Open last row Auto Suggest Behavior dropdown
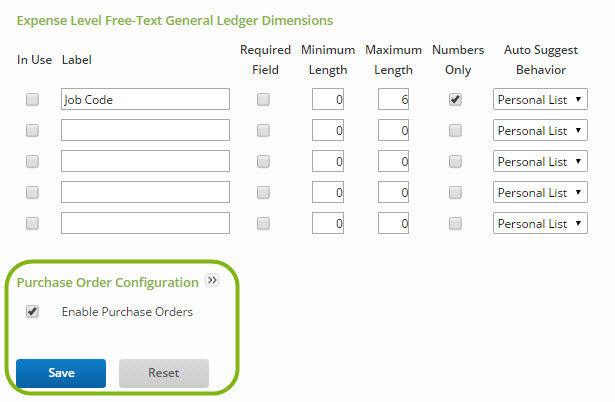This screenshot has height=402, width=615. [x=540, y=223]
